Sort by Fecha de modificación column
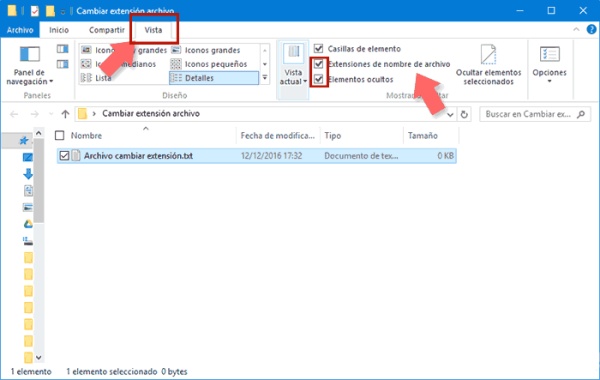The height and width of the screenshot is (380, 600). click(x=278, y=135)
